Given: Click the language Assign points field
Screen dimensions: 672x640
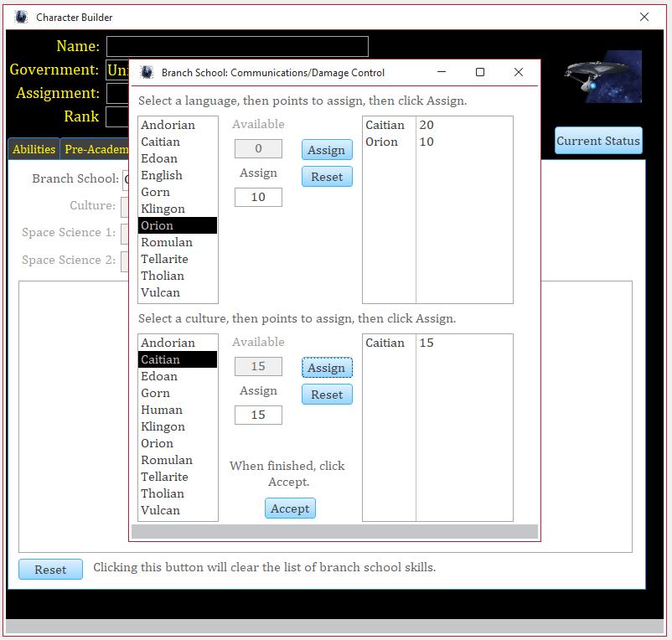Looking at the screenshot, I should [x=258, y=197].
